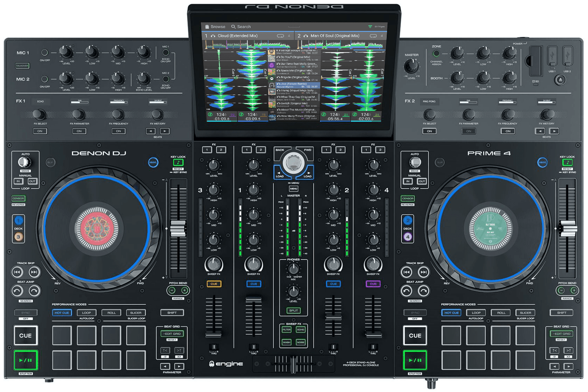588x392 pixels.
Task: Tap the Wi-Fi status icon on touchscreen
Action: [370, 26]
